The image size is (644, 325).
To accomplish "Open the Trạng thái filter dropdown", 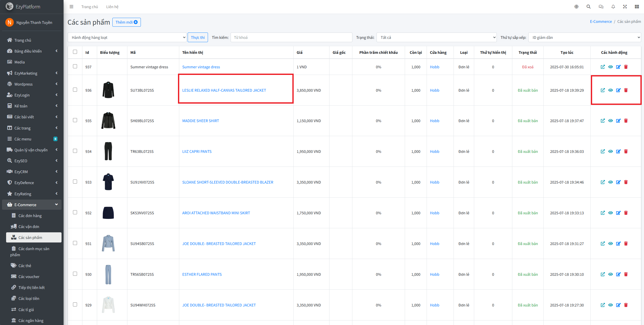I will tap(436, 38).
